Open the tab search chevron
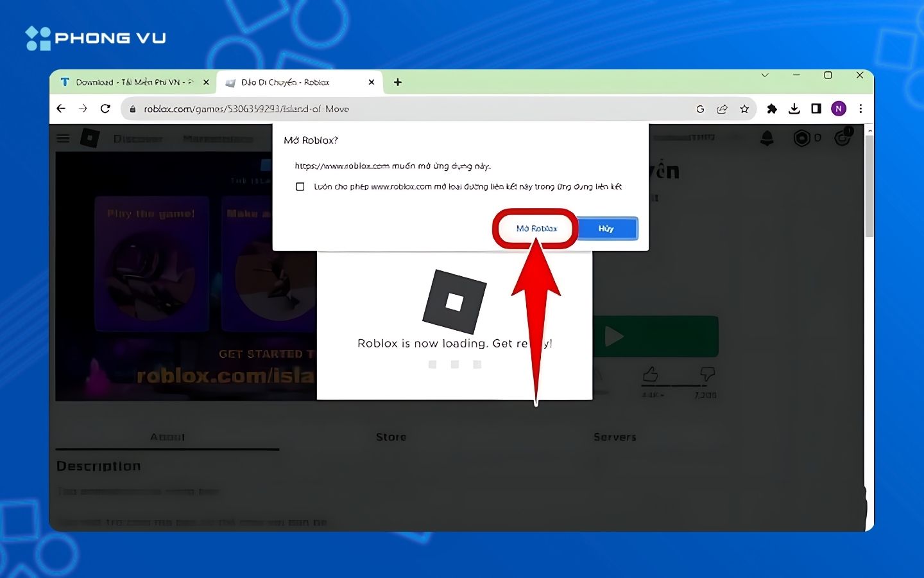The height and width of the screenshot is (578, 924). (x=765, y=75)
